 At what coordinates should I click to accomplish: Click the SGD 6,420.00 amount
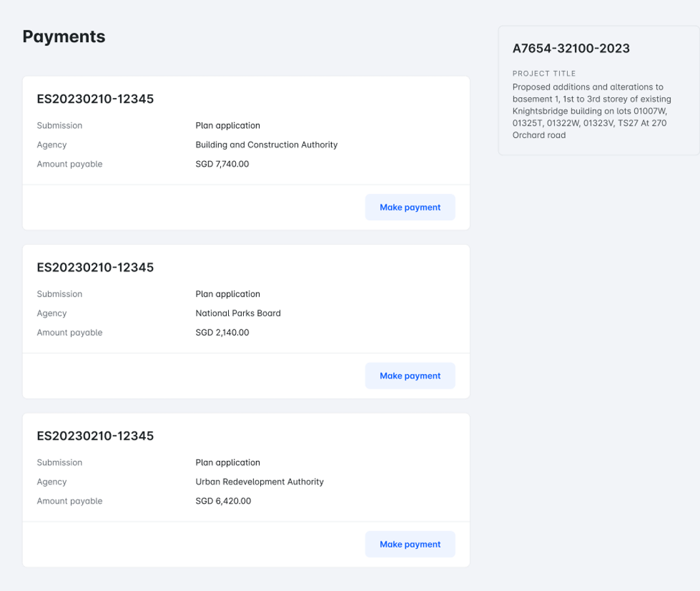[x=223, y=501]
